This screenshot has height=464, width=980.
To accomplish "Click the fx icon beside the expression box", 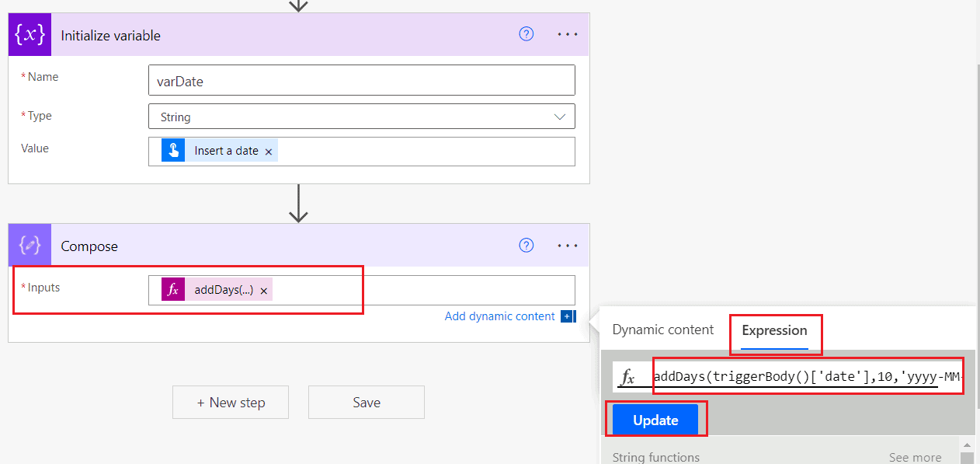I will click(x=631, y=375).
